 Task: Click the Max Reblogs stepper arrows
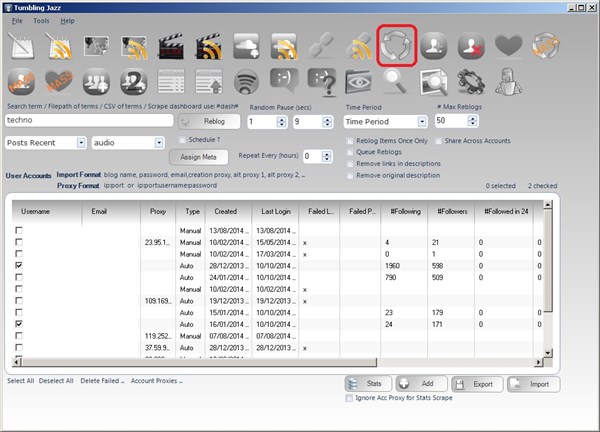473,121
